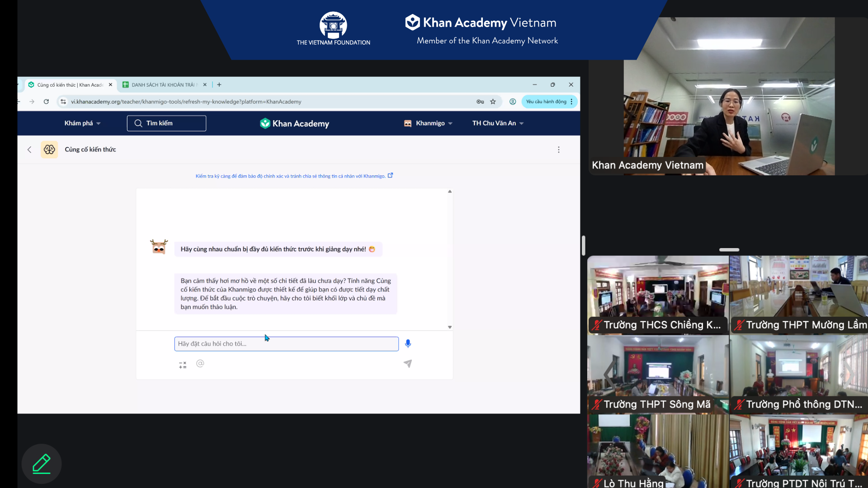The image size is (868, 488).
Task: Open the math symbols keyboard icon
Action: click(183, 365)
